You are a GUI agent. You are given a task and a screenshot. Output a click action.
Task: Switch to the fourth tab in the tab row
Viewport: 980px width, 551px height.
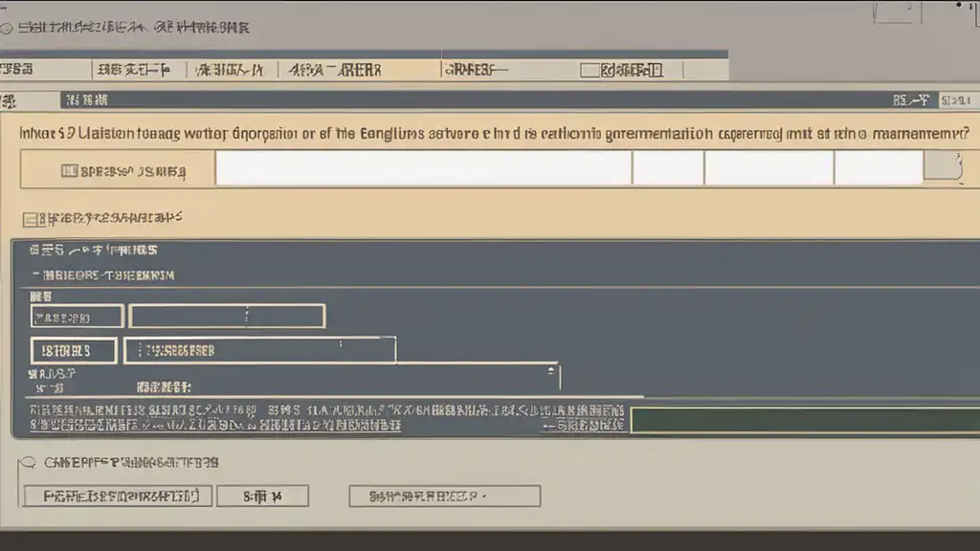(334, 70)
